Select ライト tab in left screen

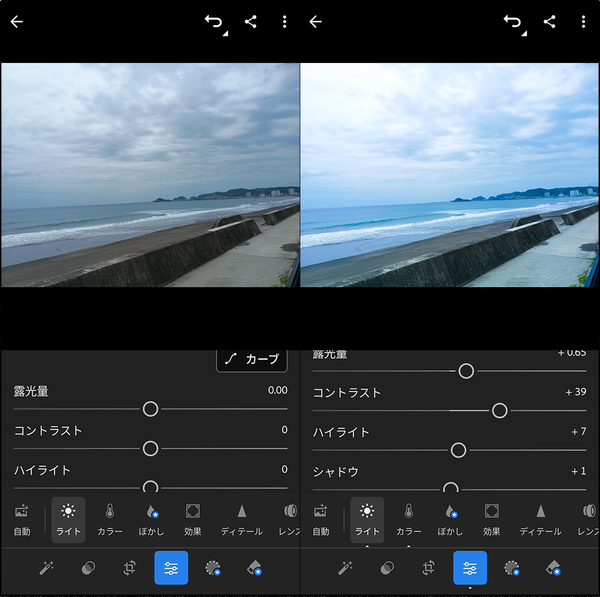click(x=68, y=520)
